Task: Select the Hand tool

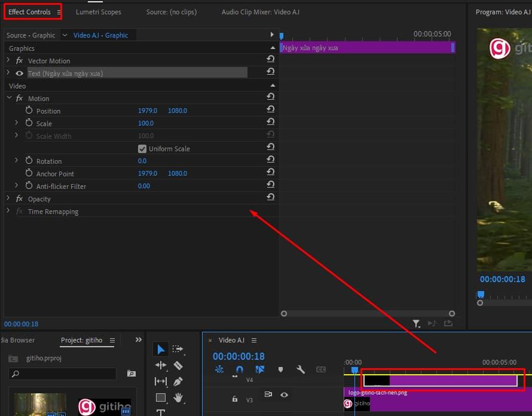Action: (177, 397)
